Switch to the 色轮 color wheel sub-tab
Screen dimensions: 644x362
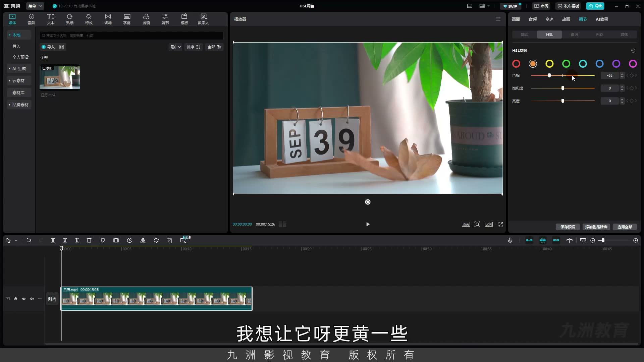point(599,35)
